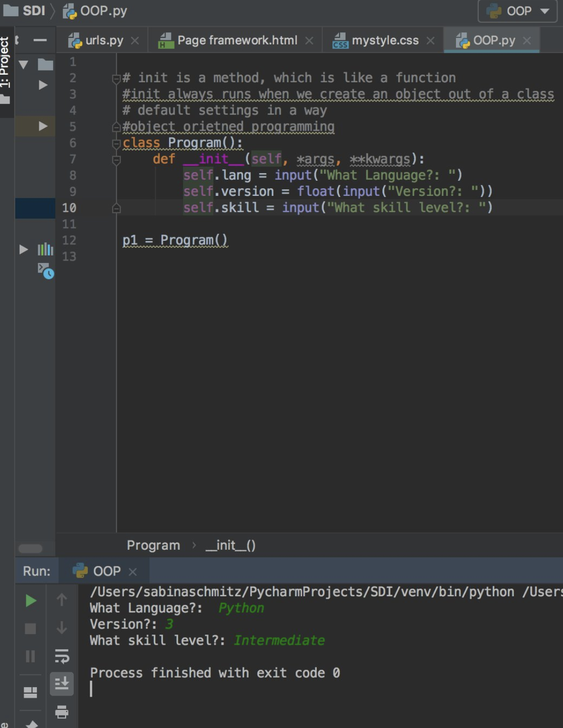Click the Up the stack trace arrow

pyautogui.click(x=62, y=600)
